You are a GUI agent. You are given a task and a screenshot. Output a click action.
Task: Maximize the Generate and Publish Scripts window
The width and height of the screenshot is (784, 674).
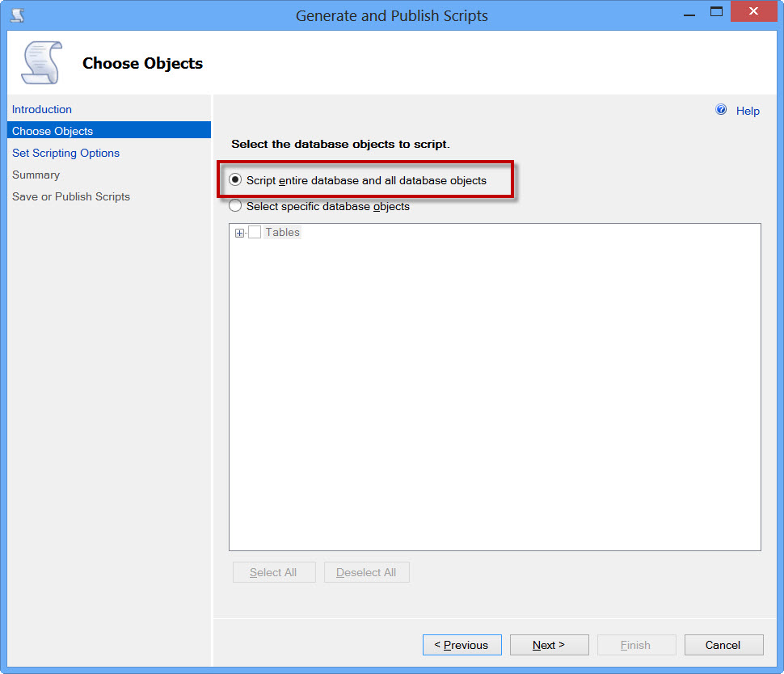coord(715,11)
